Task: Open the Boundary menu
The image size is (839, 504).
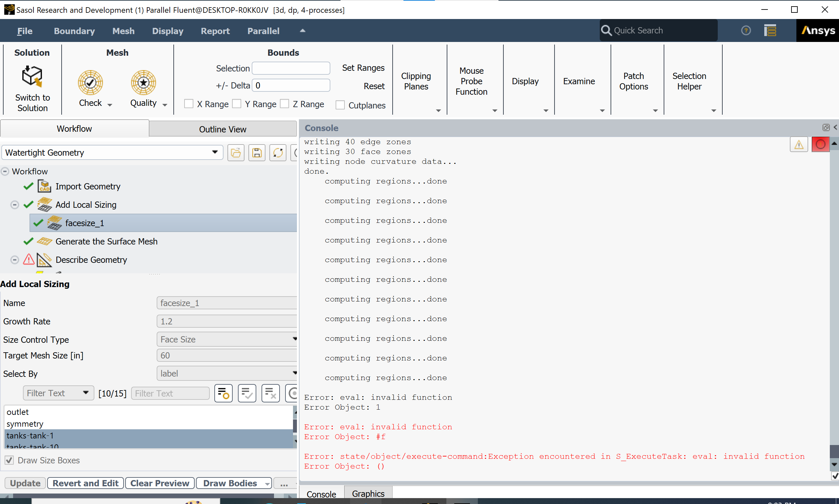Action: 74,31
